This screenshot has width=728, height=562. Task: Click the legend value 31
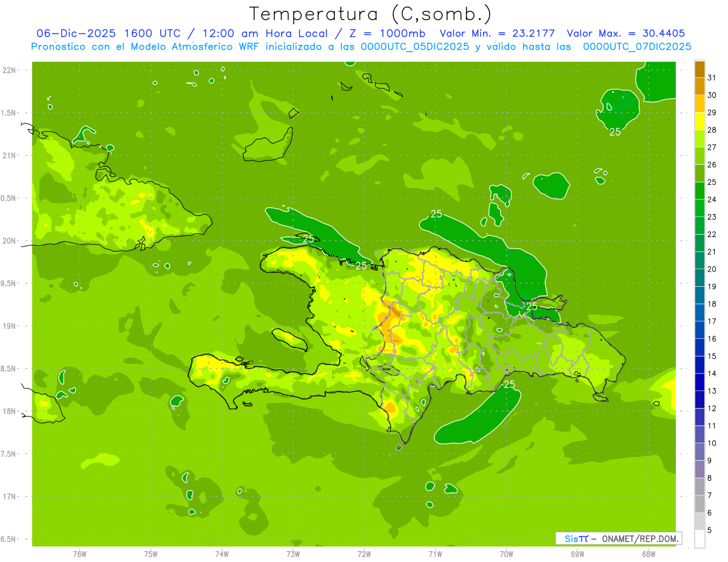tap(712, 78)
